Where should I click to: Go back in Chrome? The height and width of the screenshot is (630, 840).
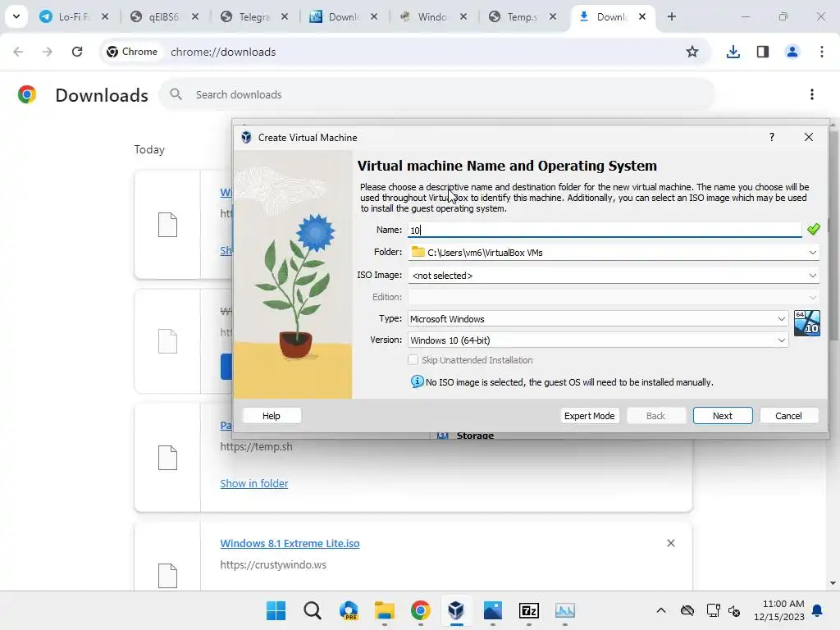[x=18, y=52]
